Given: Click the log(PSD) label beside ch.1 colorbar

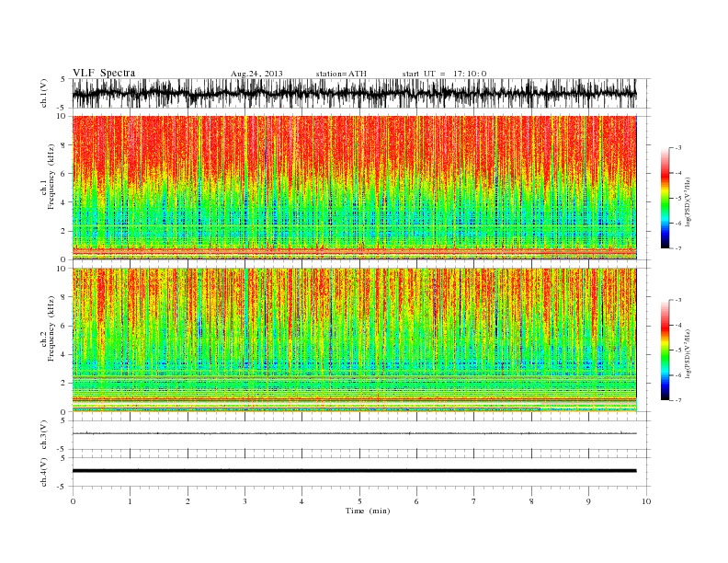Looking at the screenshot, I should (x=688, y=201).
